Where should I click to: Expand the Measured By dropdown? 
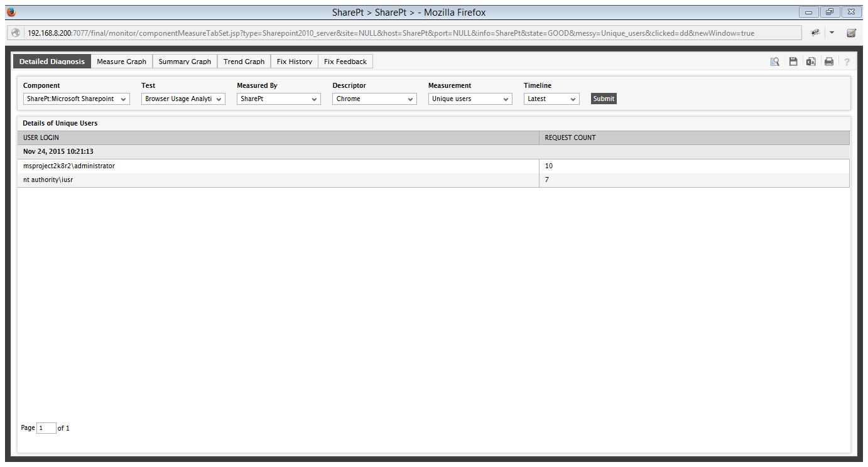tap(279, 99)
